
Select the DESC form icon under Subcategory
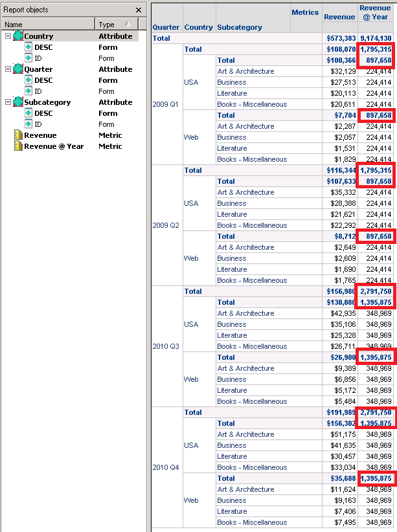click(x=28, y=113)
